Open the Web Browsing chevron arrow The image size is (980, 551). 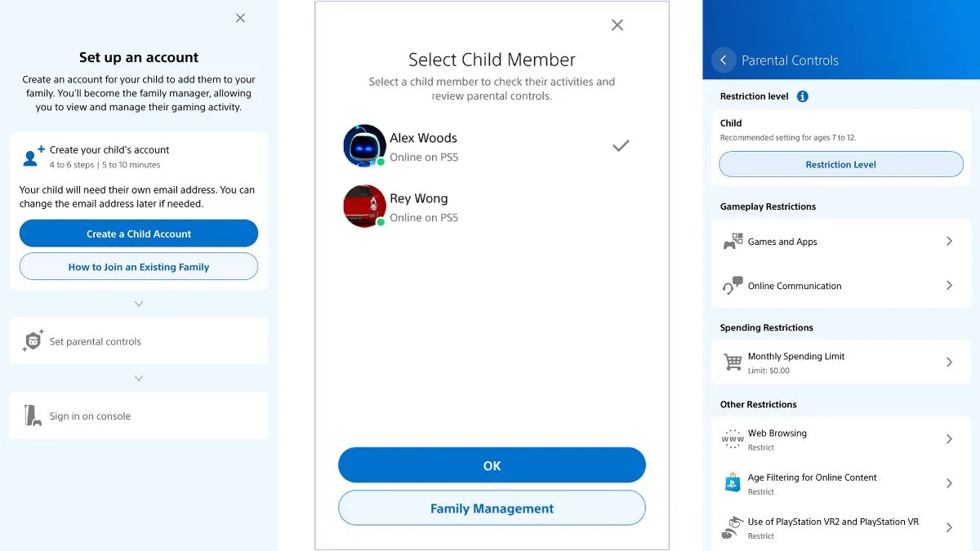click(x=949, y=439)
